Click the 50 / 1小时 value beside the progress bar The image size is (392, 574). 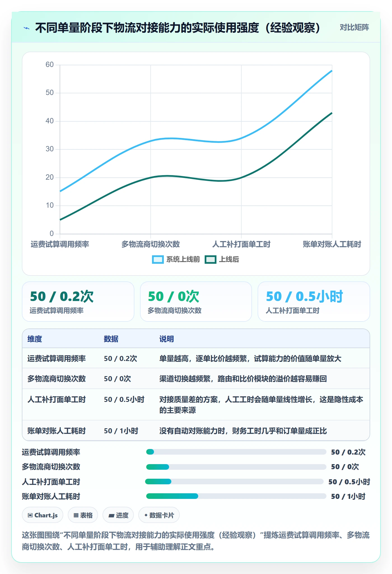click(x=348, y=496)
